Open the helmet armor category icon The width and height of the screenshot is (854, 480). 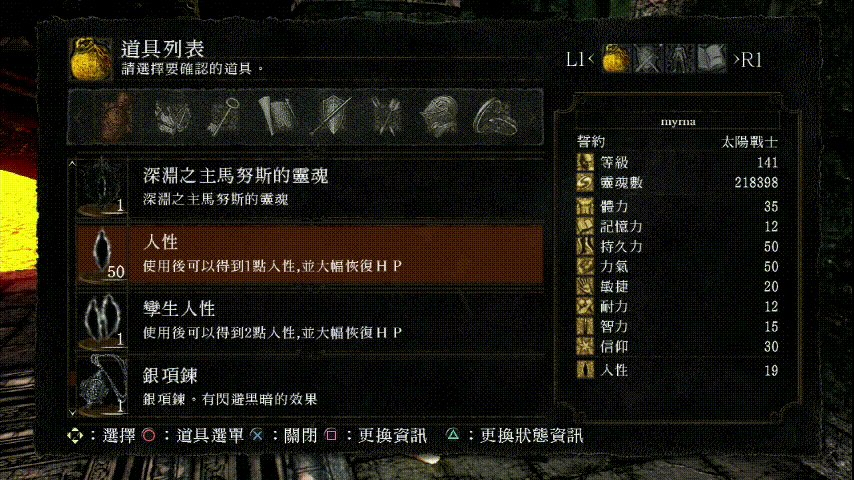(x=440, y=116)
